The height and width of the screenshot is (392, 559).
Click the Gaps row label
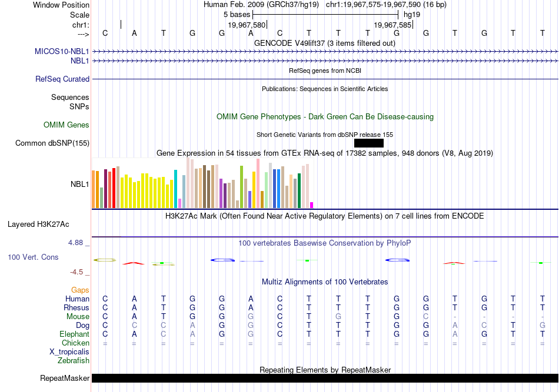pos(80,290)
